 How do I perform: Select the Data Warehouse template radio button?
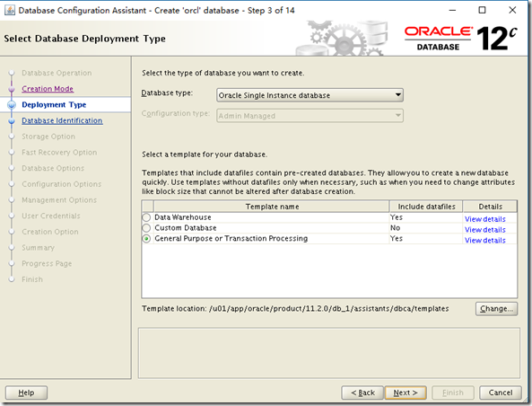pyautogui.click(x=146, y=217)
